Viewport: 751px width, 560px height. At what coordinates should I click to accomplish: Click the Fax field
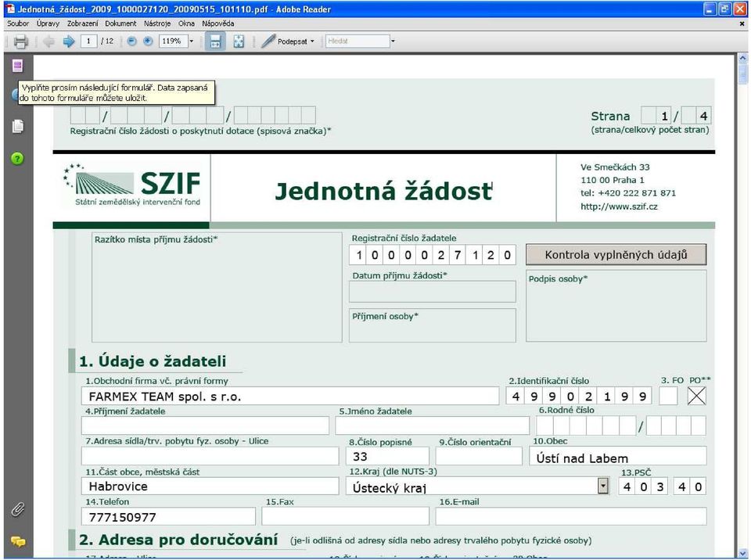pos(345,516)
